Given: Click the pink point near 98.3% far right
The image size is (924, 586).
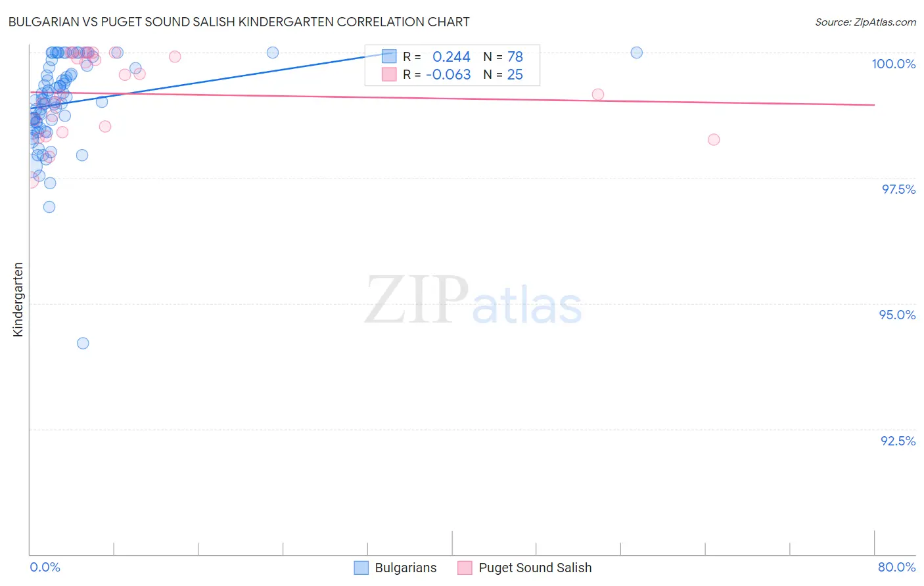Looking at the screenshot, I should point(714,139).
